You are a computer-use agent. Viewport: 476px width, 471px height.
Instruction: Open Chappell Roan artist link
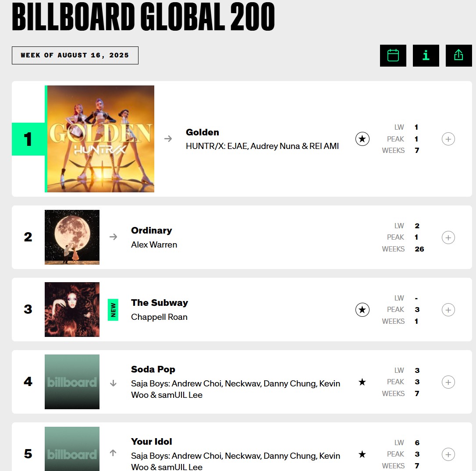pos(159,317)
